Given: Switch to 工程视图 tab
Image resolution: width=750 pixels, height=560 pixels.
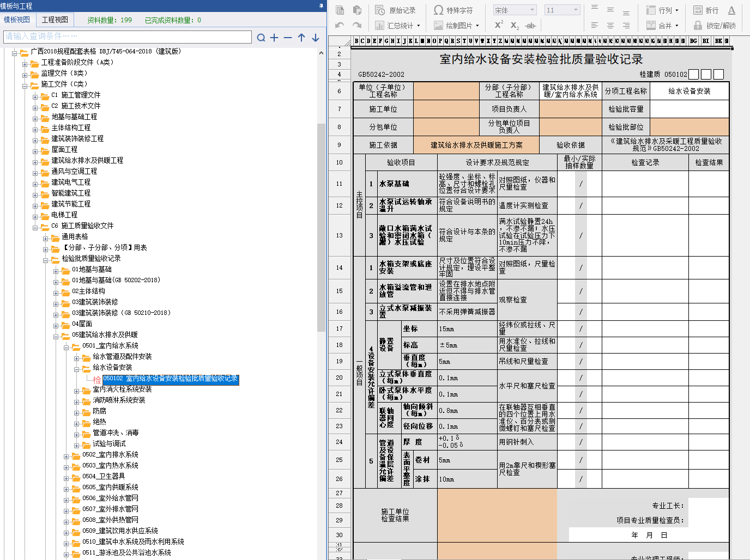Looking at the screenshot, I should [x=55, y=20].
